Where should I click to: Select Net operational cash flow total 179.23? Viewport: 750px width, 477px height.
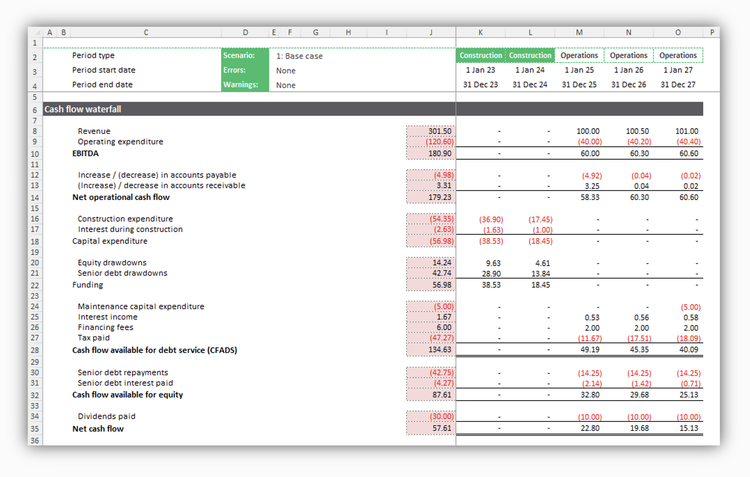pyautogui.click(x=430, y=197)
